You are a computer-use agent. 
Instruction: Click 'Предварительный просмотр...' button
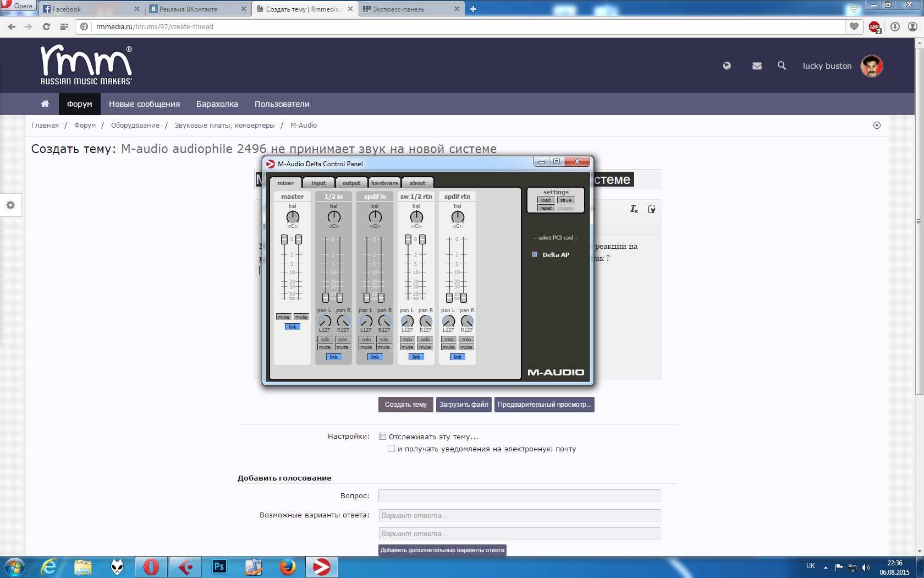tap(544, 405)
